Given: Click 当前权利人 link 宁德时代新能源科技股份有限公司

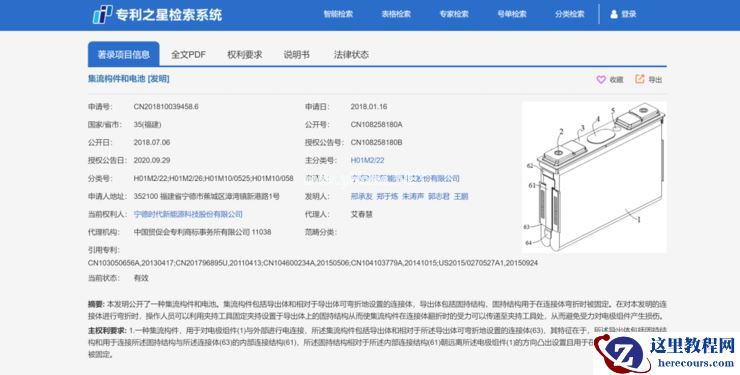Looking at the screenshot, I should point(188,214).
